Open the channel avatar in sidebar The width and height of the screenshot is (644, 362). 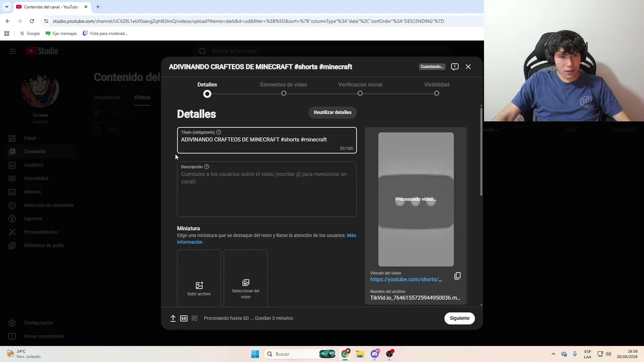[x=40, y=90]
